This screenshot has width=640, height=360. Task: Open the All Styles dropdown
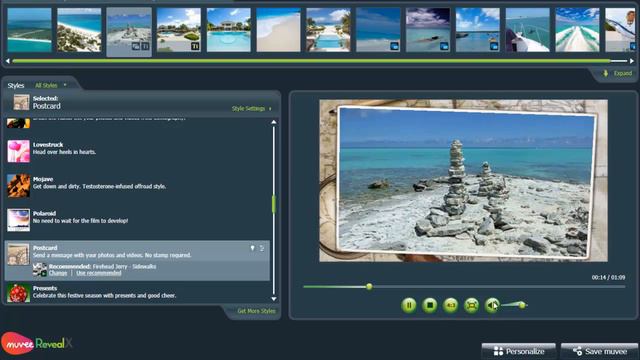51,85
